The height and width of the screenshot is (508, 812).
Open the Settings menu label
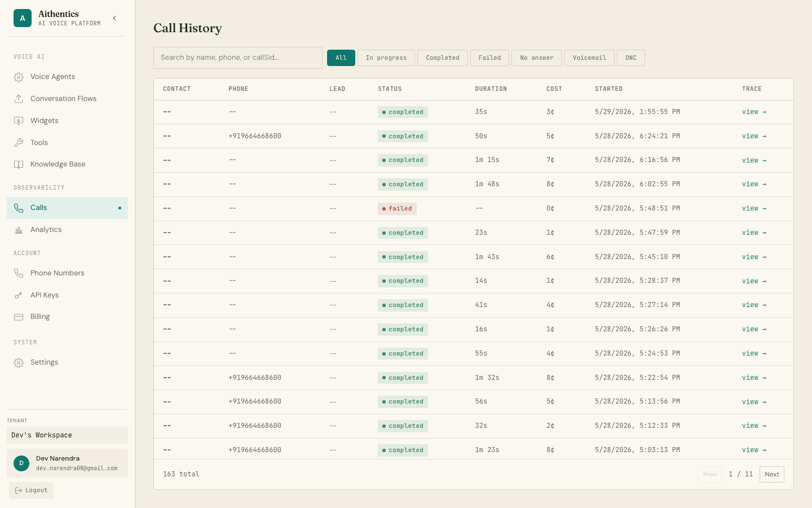[x=44, y=362]
